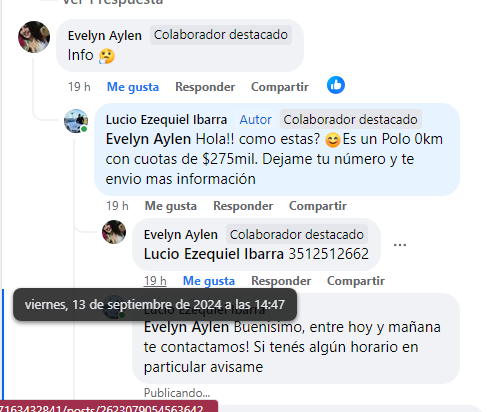This screenshot has height=412, width=498.
Task: Toggle Me gusta on Lucio's Polo 0km reply
Action: 171,206
